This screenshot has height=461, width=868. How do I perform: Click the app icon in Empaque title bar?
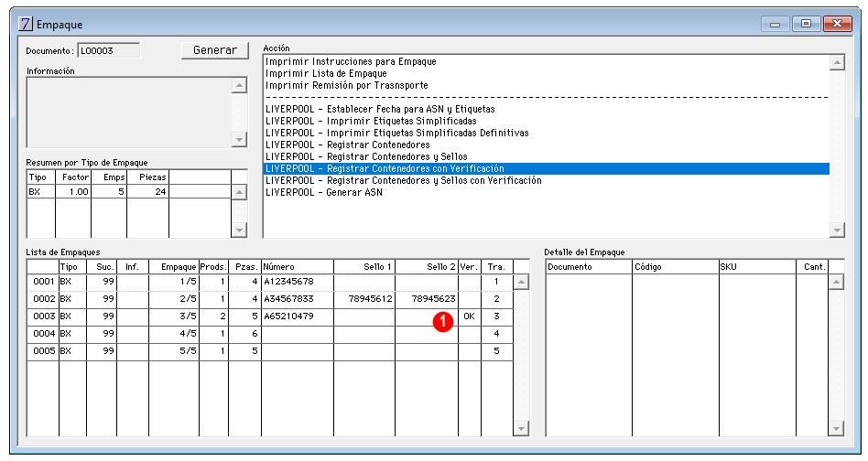[x=26, y=24]
